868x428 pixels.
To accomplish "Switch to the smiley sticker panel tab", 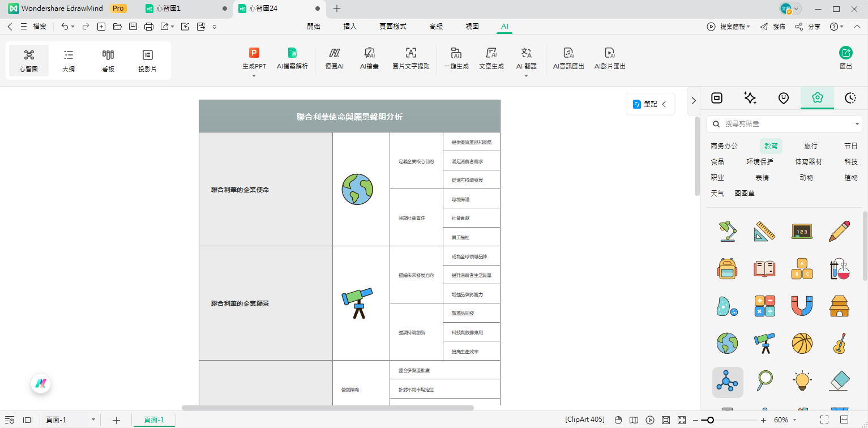I will pos(783,98).
